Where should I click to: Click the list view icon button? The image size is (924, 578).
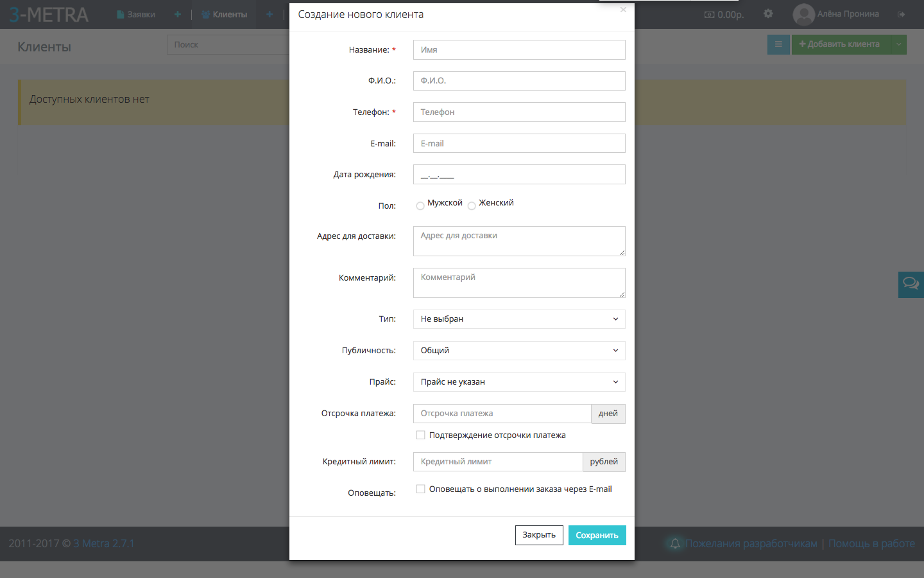tap(778, 44)
